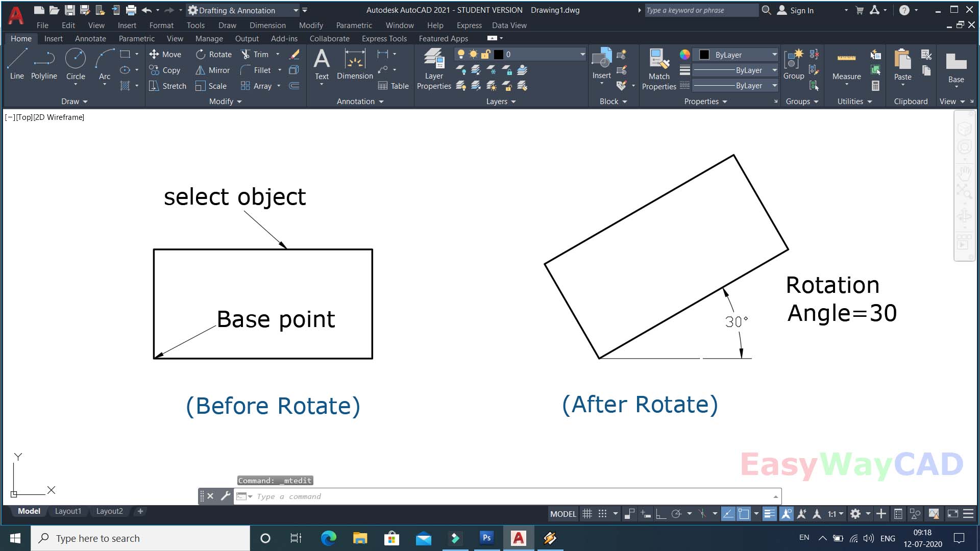Click the Sign In link
Viewport: 980px width, 551px height.
pos(801,10)
